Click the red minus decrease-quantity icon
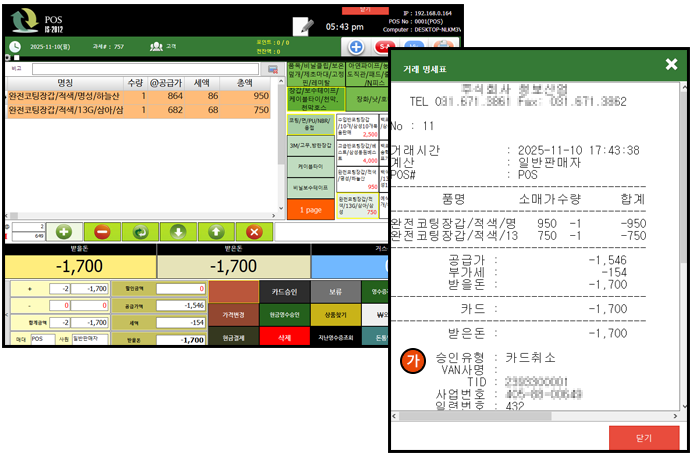The width and height of the screenshot is (696, 461). (102, 232)
